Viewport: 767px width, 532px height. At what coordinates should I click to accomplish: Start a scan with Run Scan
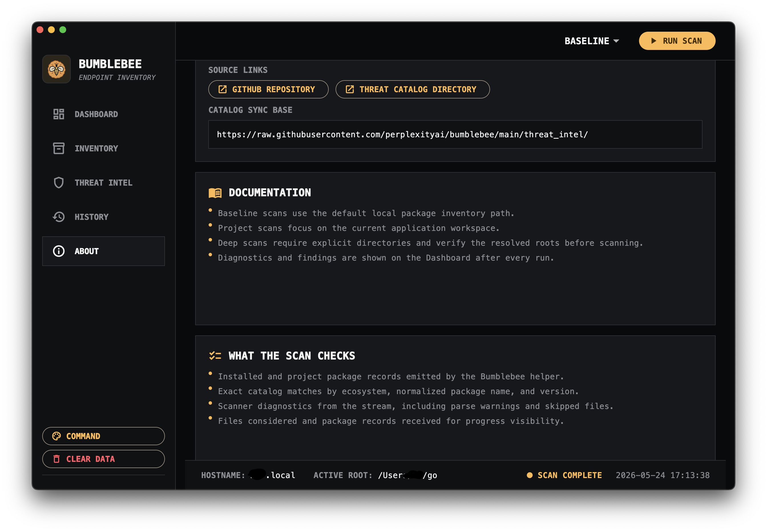point(677,41)
